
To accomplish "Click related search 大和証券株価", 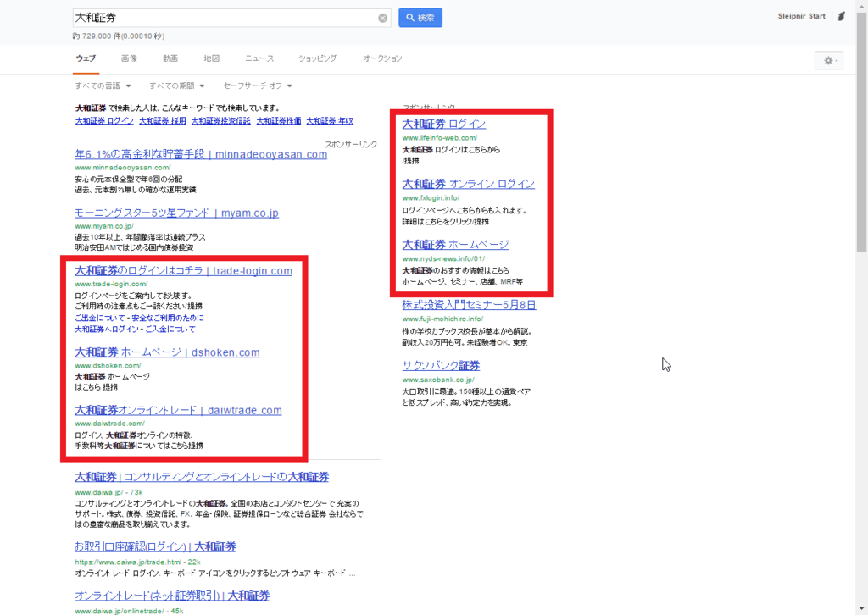I will click(279, 120).
